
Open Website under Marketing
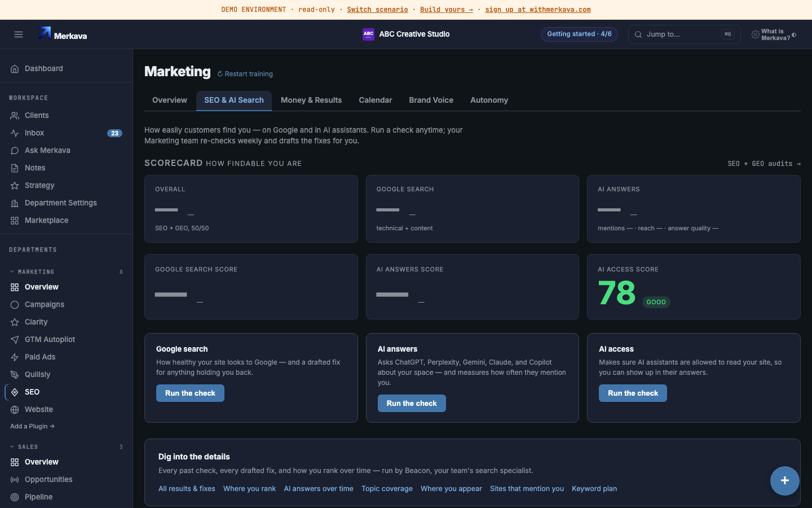tap(67, 410)
